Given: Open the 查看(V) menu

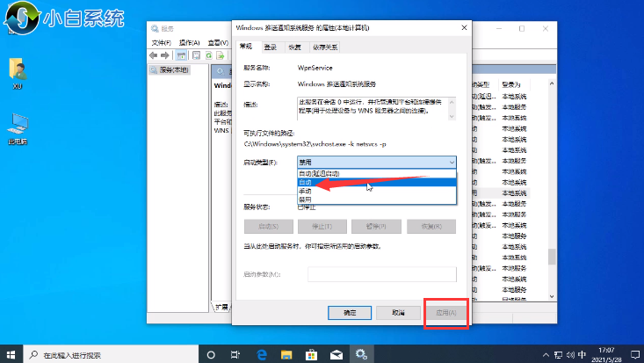Looking at the screenshot, I should [x=218, y=43].
